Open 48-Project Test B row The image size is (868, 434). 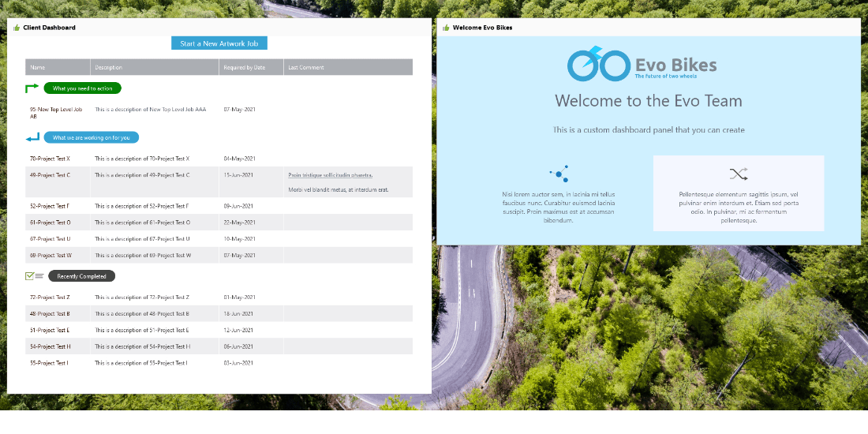coord(219,313)
